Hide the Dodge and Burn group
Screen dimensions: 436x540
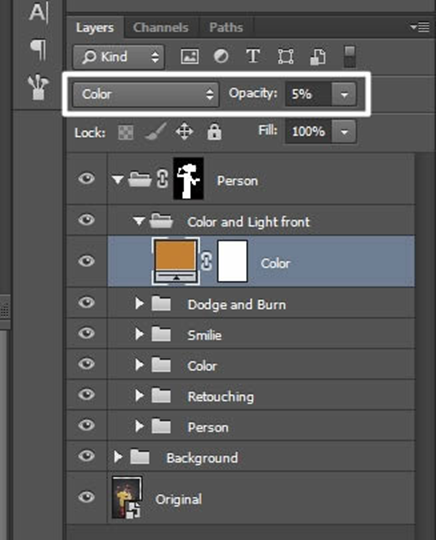[x=86, y=303]
